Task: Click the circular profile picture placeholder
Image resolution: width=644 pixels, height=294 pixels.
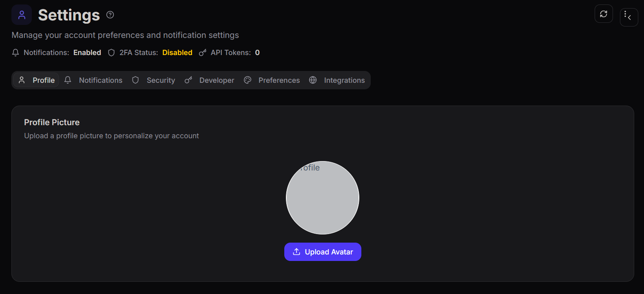Action: coord(323,198)
